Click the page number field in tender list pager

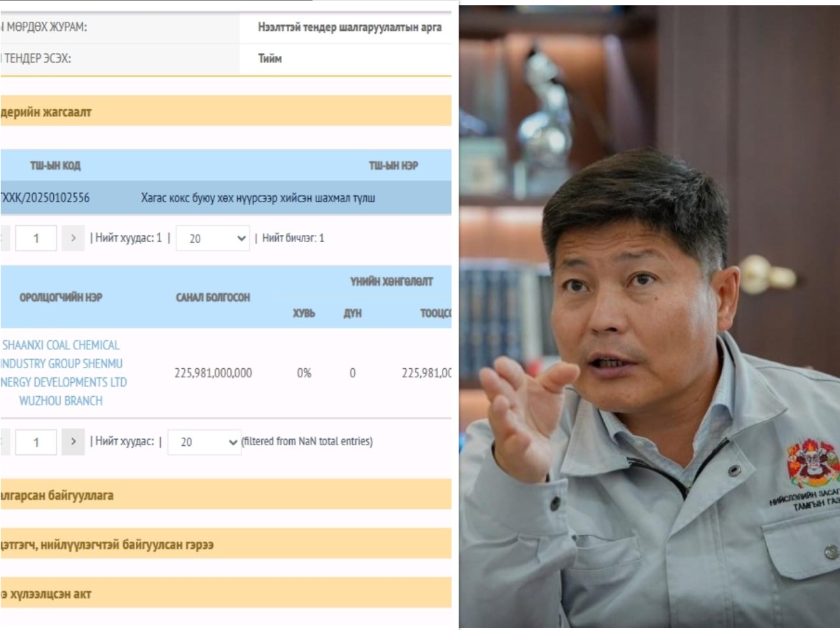click(36, 238)
